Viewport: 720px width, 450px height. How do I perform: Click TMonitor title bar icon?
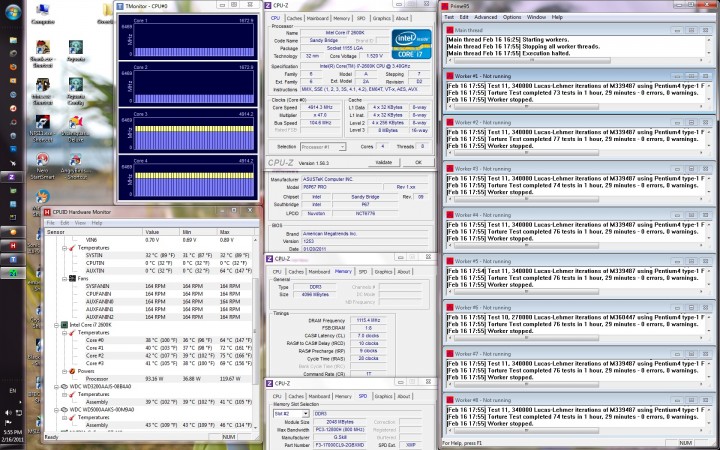pyautogui.click(x=120, y=6)
